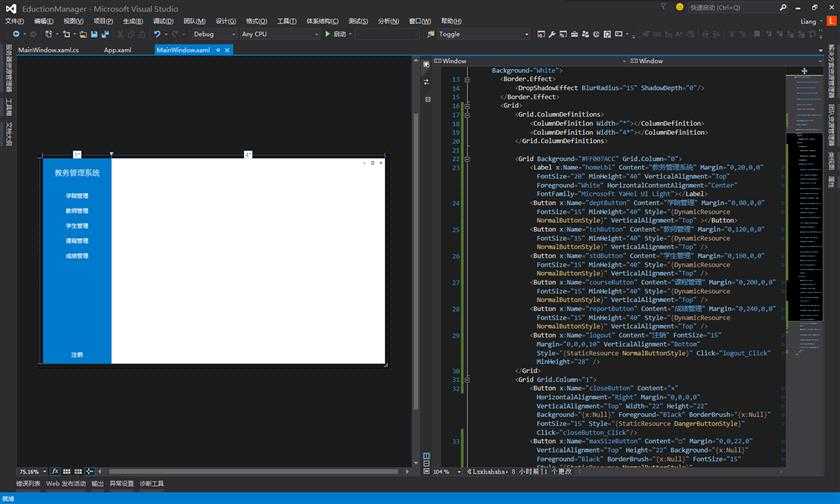The image size is (840, 504).
Task: Collapse pane icon at the code pane bottom
Action: point(427,471)
